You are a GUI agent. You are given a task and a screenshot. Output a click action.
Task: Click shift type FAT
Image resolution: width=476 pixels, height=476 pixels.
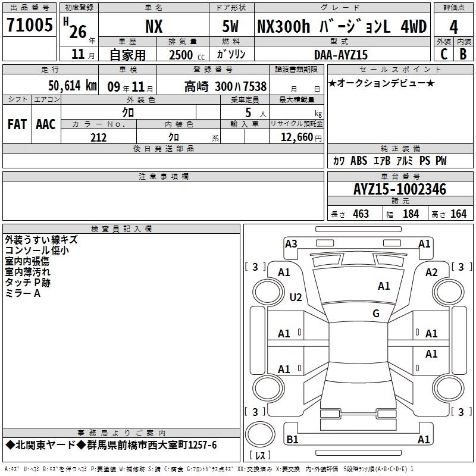(17, 124)
